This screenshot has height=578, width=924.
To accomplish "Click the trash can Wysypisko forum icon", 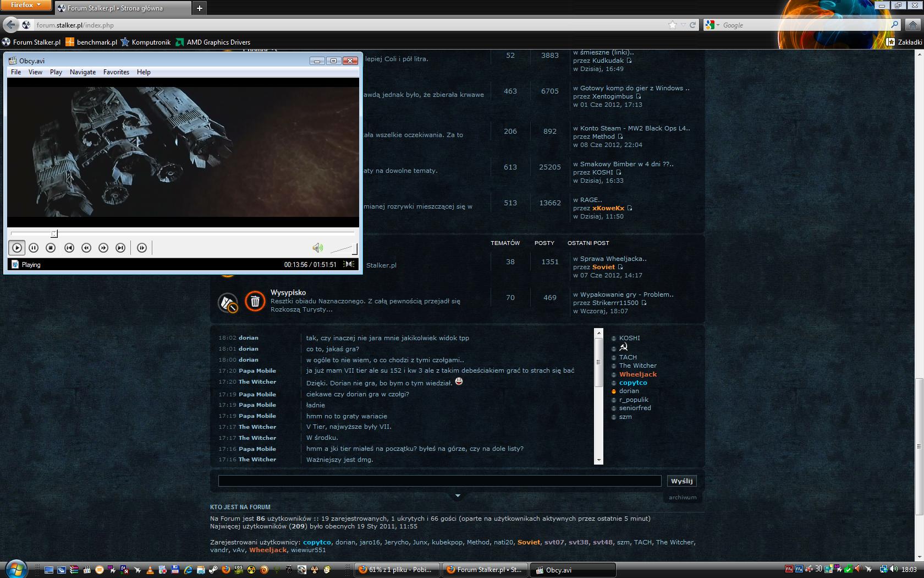I will (255, 301).
